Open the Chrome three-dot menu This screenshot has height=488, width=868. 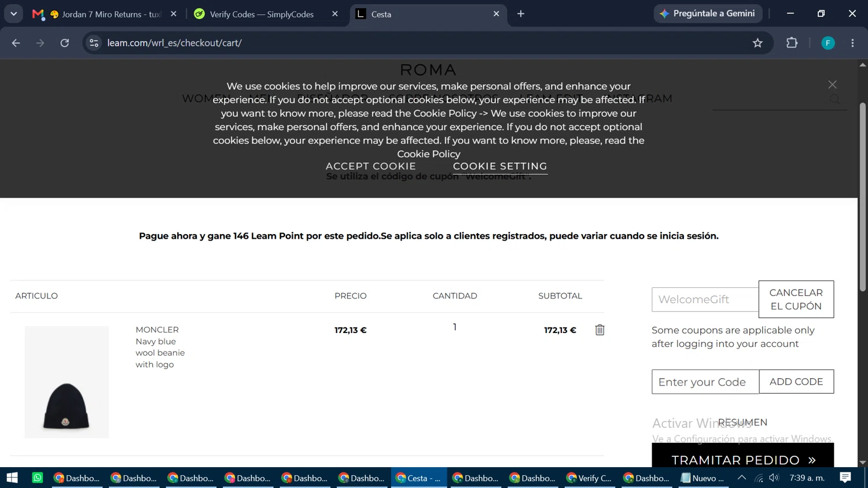coord(852,43)
